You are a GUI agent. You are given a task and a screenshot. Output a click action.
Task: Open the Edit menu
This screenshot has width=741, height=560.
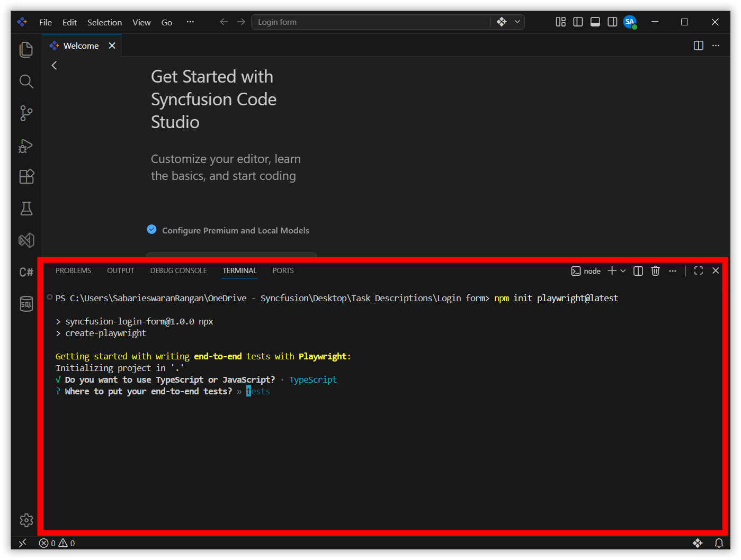(x=69, y=22)
